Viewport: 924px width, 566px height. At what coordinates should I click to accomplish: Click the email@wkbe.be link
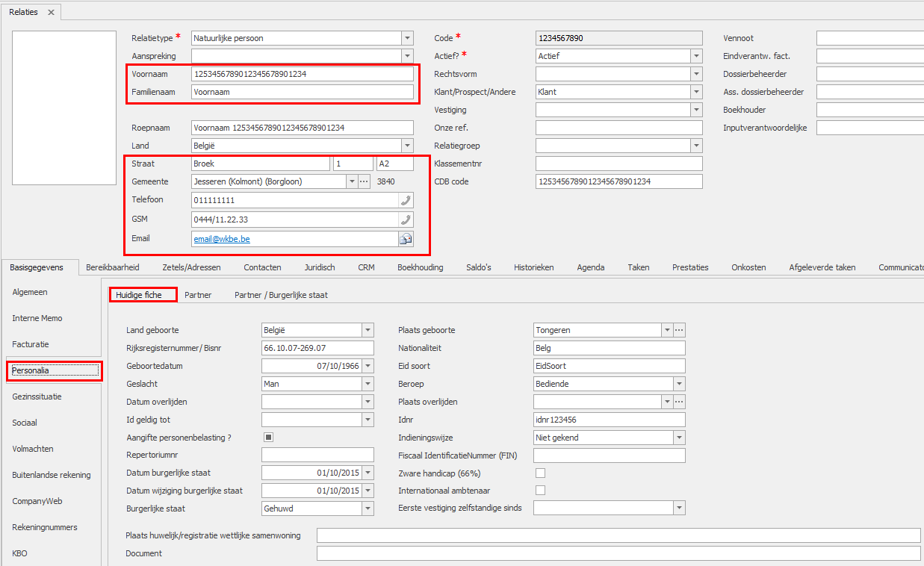pos(223,239)
